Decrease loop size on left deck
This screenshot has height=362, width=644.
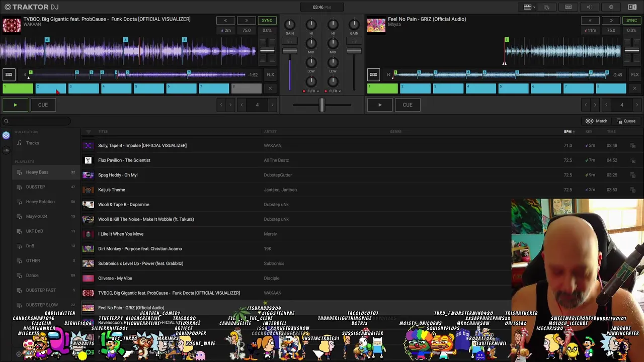click(242, 105)
